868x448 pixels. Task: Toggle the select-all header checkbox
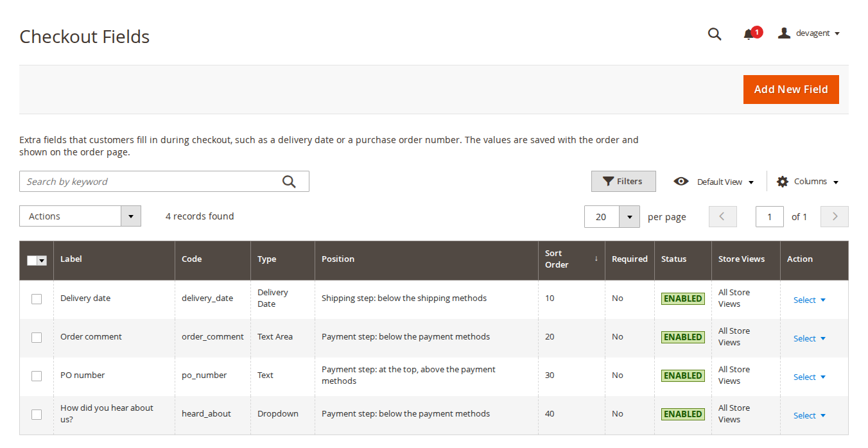tap(32, 261)
